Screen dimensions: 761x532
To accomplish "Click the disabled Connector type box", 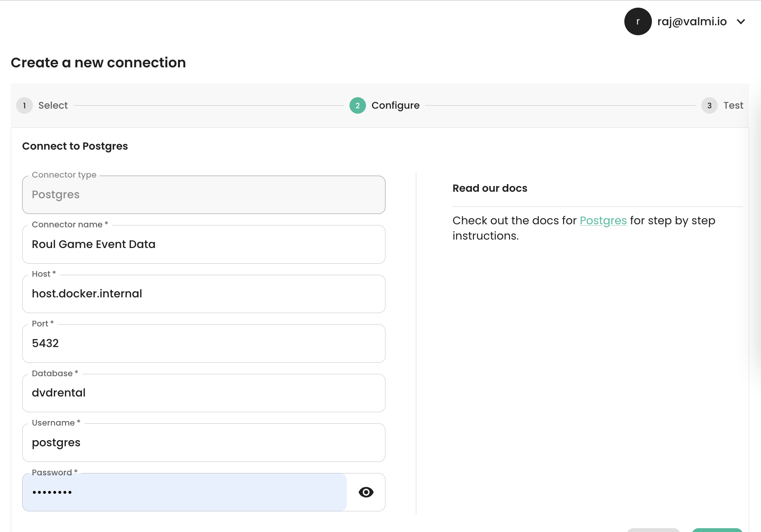I will click(203, 194).
